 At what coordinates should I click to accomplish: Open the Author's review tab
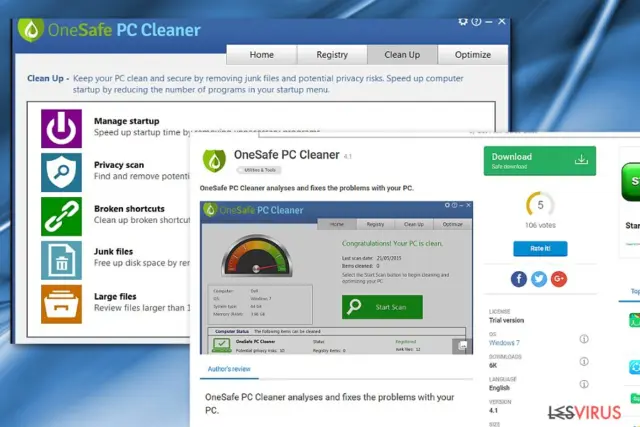click(229, 369)
